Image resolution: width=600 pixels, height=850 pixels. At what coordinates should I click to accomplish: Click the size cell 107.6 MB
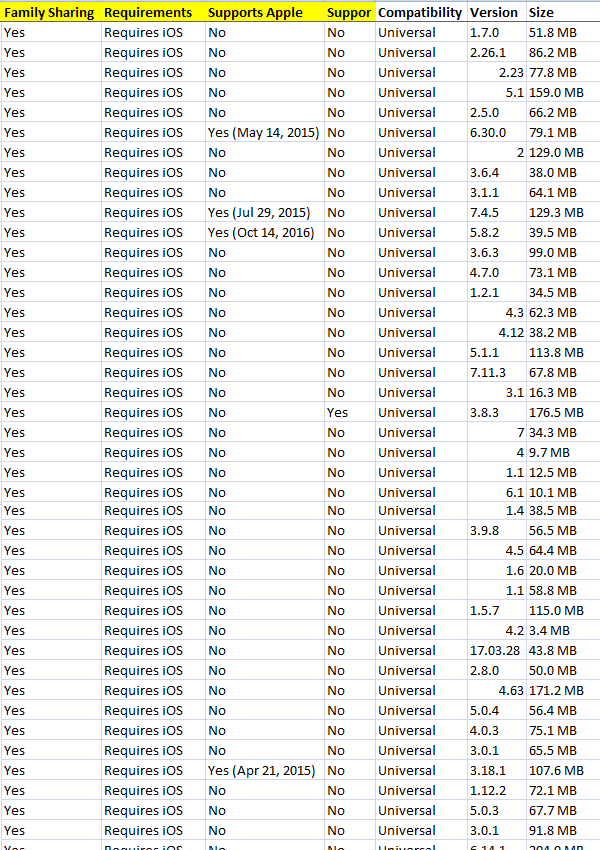point(563,770)
